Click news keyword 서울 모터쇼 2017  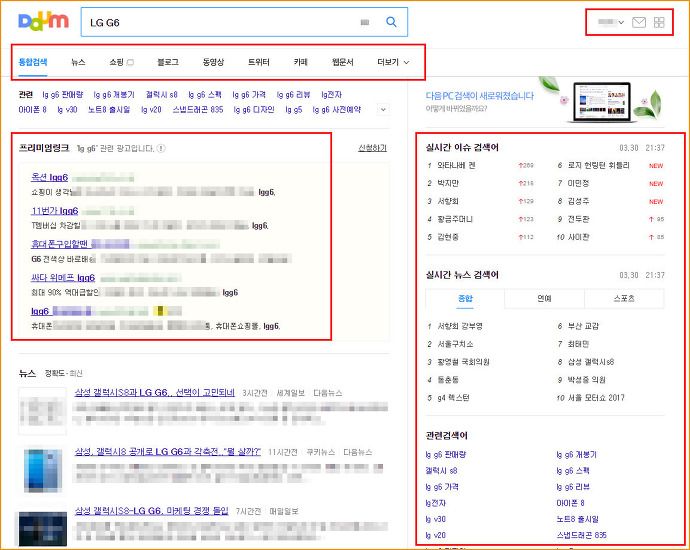[x=596, y=398]
